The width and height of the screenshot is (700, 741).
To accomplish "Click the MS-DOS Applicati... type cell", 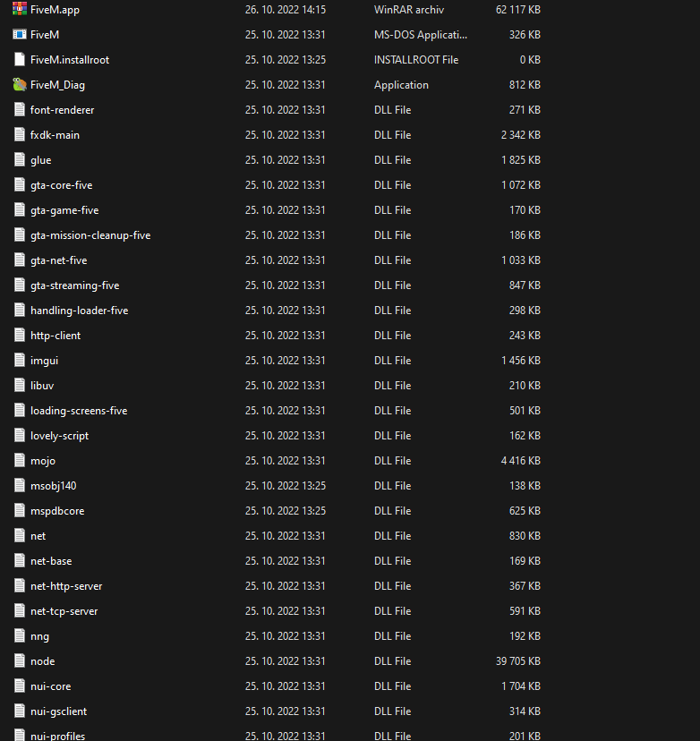I will tap(420, 35).
